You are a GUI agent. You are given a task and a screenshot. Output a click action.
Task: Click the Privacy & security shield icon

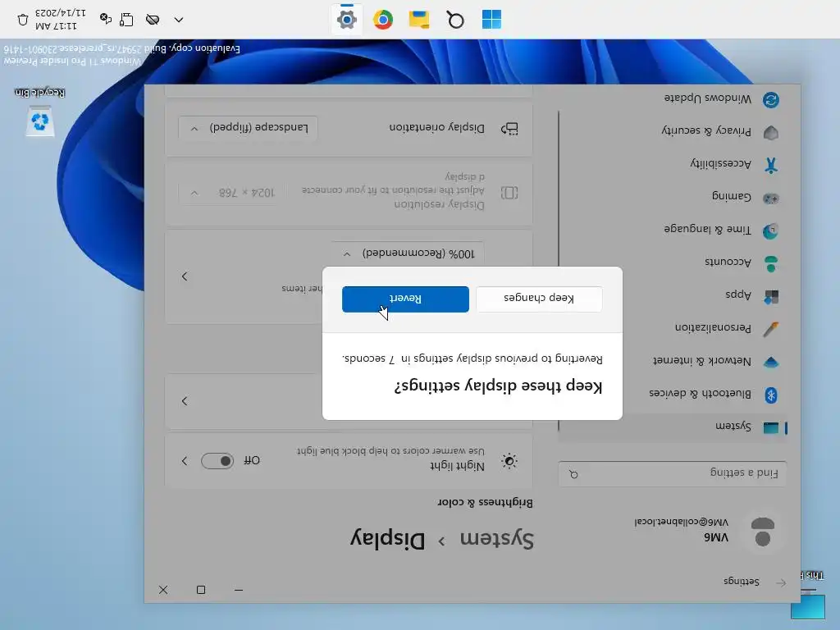(771, 132)
